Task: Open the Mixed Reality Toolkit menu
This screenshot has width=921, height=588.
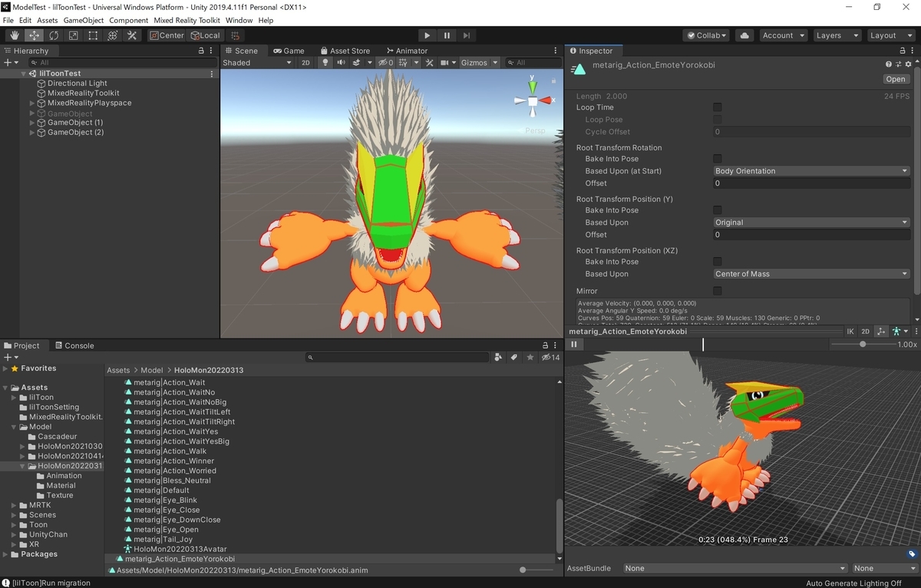Action: 187,20
